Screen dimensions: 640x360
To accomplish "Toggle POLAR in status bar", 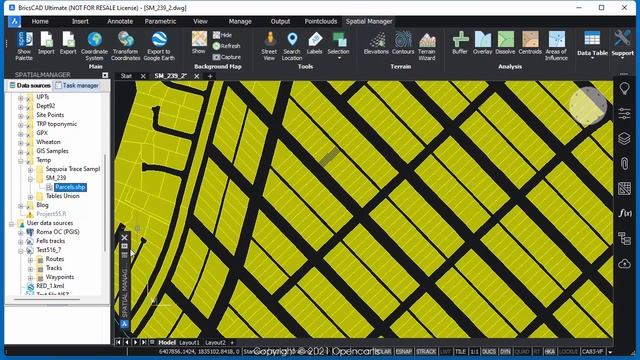I will pyautogui.click(x=383, y=351).
